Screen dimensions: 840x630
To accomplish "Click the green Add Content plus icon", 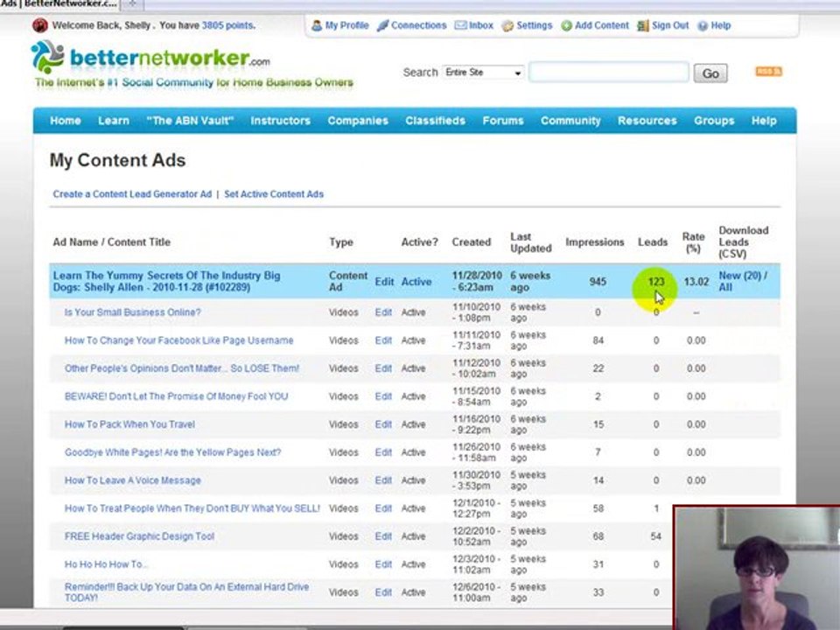I will 566,25.
